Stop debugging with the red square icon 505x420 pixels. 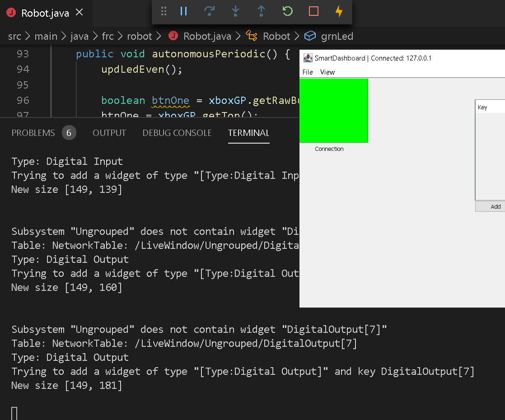pyautogui.click(x=313, y=11)
